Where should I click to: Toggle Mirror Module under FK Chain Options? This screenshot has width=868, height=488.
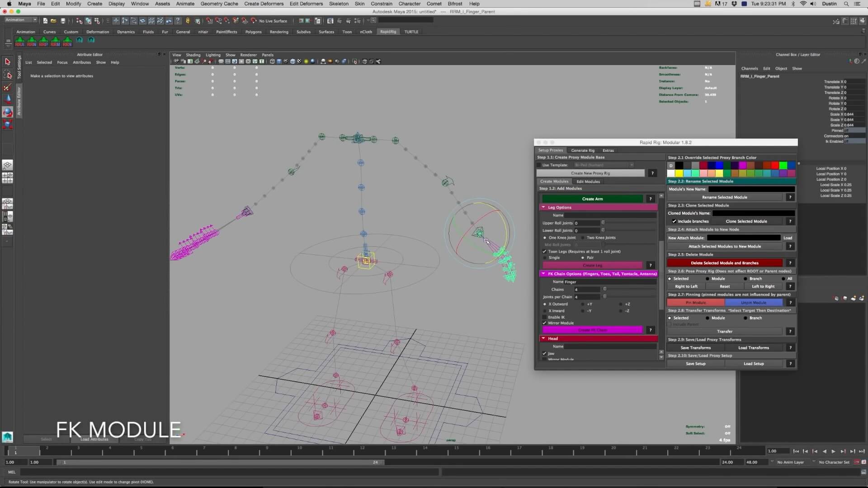(x=544, y=323)
